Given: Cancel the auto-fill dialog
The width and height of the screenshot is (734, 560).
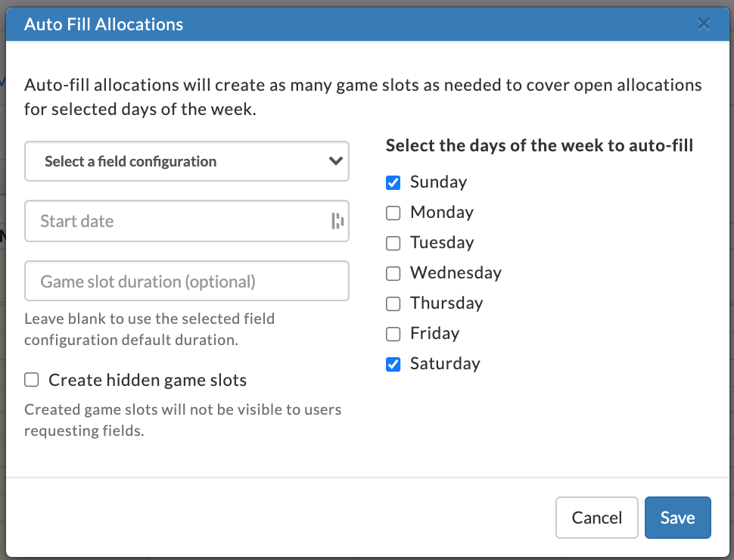Looking at the screenshot, I should pyautogui.click(x=597, y=518).
